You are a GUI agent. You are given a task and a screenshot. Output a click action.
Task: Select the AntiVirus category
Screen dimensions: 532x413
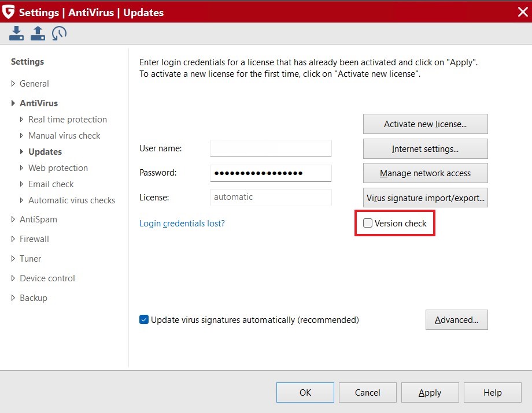(39, 103)
